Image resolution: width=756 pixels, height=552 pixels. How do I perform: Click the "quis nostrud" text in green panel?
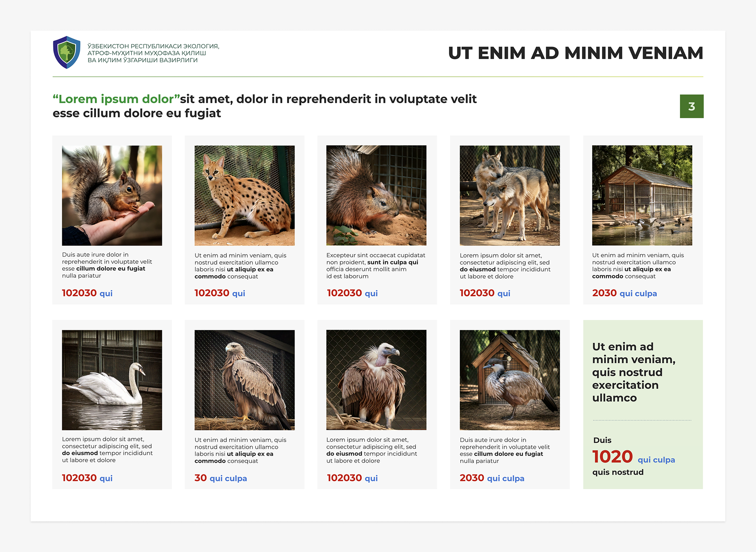(618, 472)
